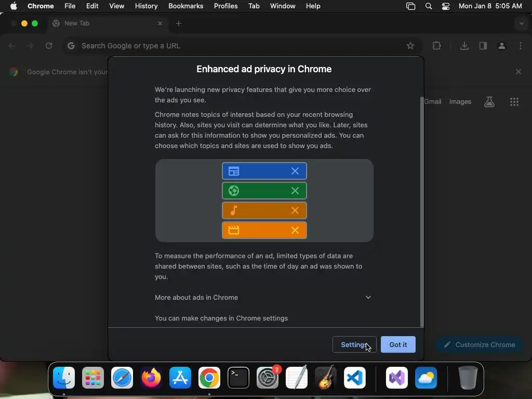This screenshot has width=532, height=399.
Task: Open the Help menu
Action: tap(313, 6)
